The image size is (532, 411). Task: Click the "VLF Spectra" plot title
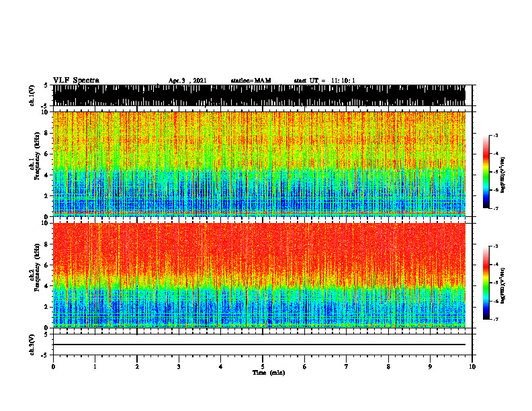click(x=76, y=81)
